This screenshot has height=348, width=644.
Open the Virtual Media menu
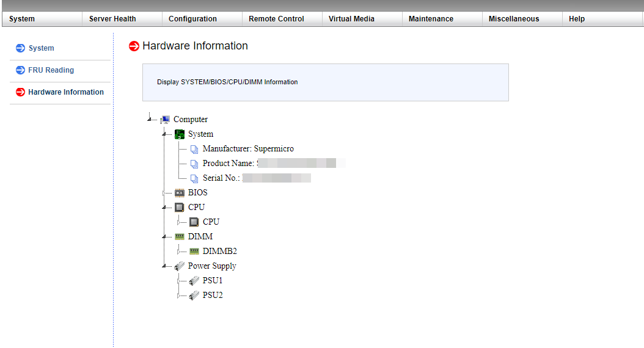click(x=351, y=19)
